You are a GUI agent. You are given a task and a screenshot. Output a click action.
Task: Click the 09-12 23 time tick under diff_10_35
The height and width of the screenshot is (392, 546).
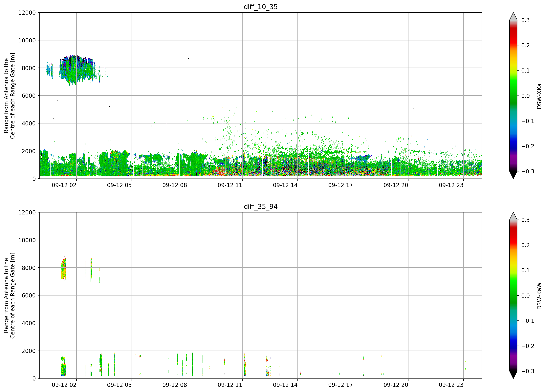(x=451, y=185)
